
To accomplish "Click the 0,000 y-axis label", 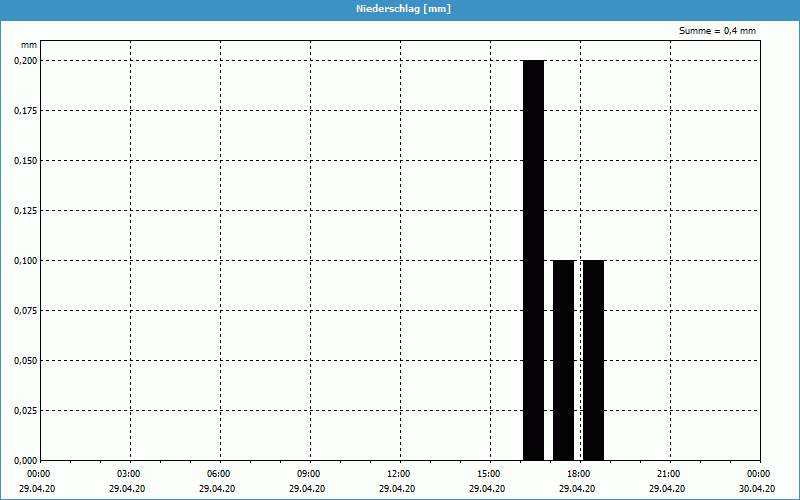I will (x=26, y=461).
